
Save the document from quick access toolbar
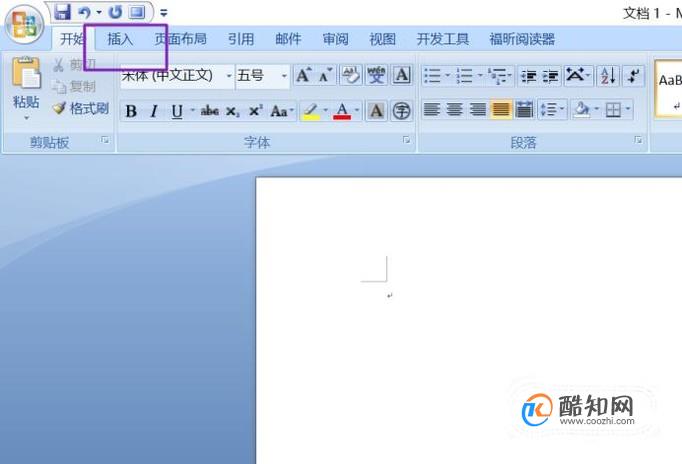[x=63, y=12]
